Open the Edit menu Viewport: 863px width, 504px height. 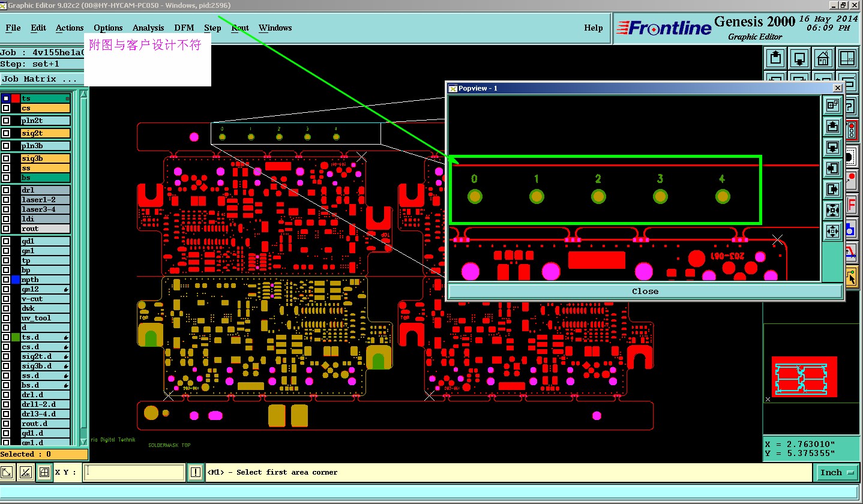tap(38, 28)
